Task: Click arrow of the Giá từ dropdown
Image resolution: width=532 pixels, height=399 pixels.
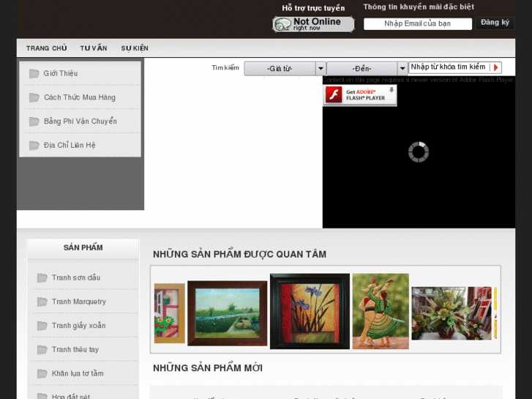Action: [x=321, y=69]
